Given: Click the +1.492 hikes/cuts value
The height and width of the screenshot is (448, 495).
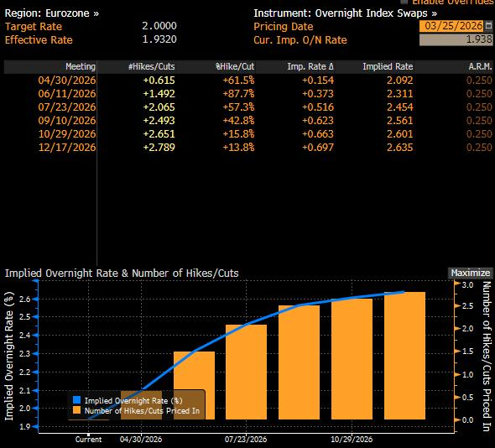Looking at the screenshot, I should (159, 93).
